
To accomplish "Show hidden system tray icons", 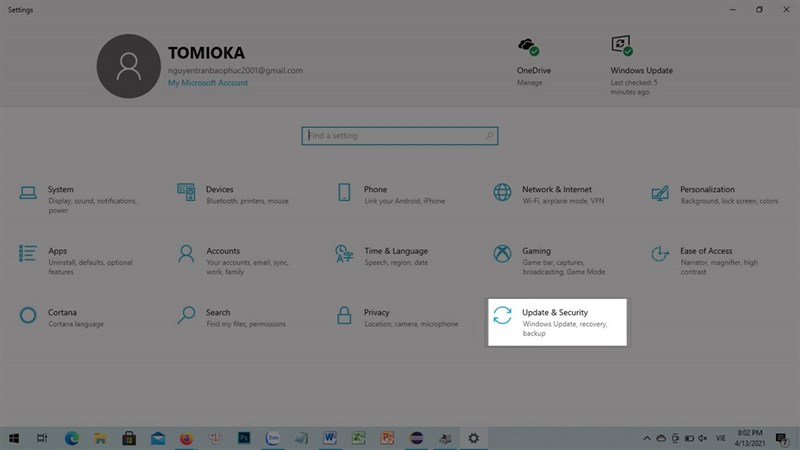I will click(646, 438).
